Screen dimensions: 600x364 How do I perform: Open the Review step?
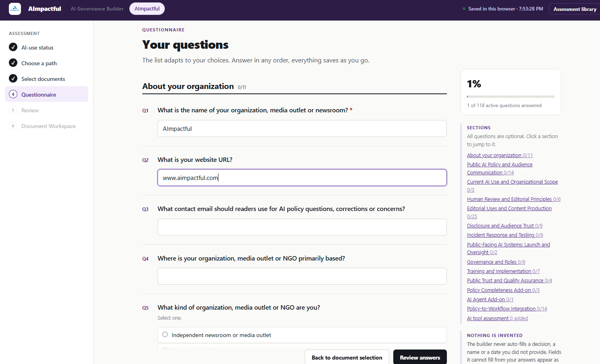tap(46, 110)
